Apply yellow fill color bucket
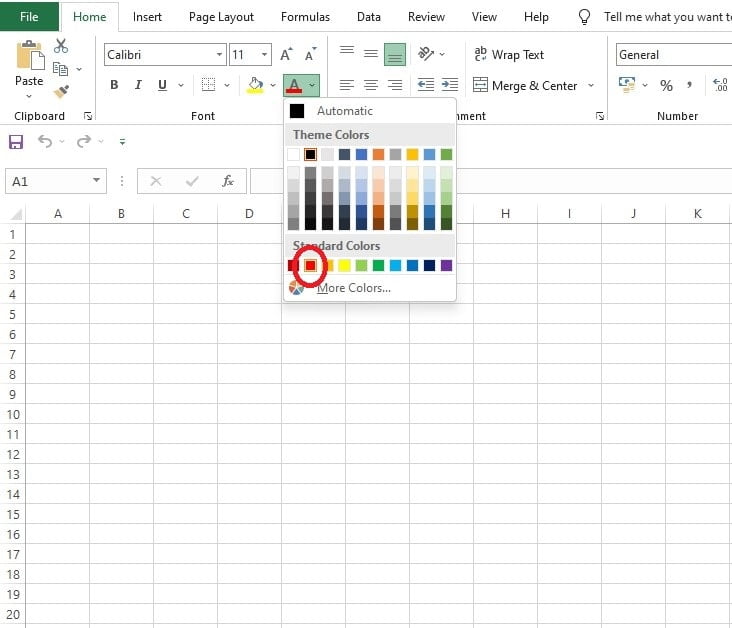The width and height of the screenshot is (732, 628). (x=255, y=85)
